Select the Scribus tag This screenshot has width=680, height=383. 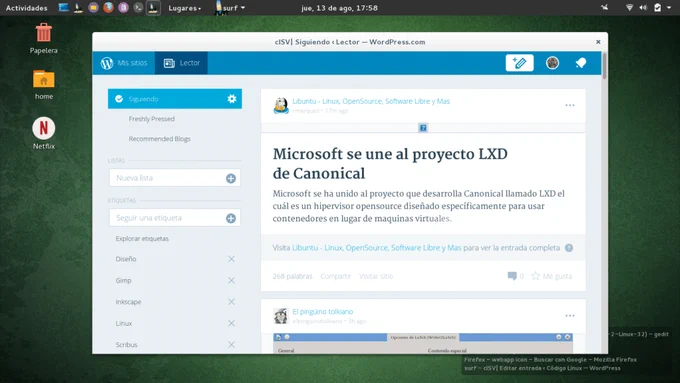click(x=126, y=345)
